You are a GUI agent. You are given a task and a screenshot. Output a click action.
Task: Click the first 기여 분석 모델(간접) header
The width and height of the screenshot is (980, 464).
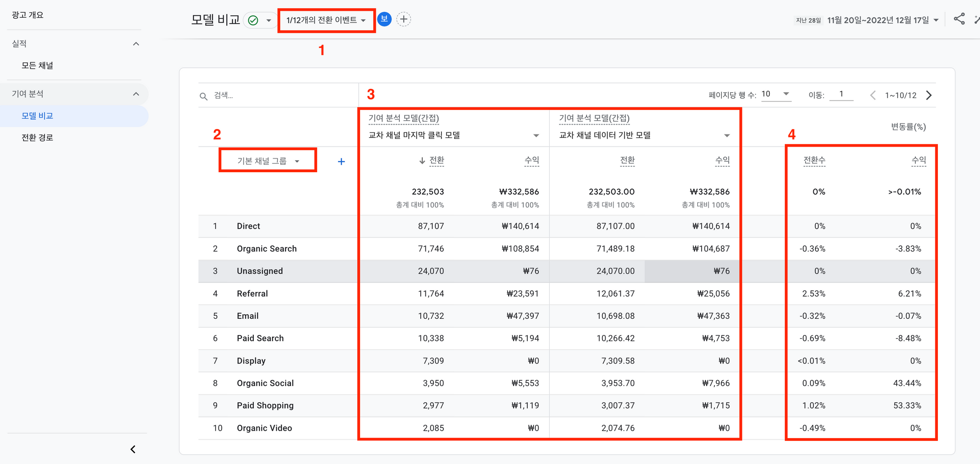coord(404,118)
